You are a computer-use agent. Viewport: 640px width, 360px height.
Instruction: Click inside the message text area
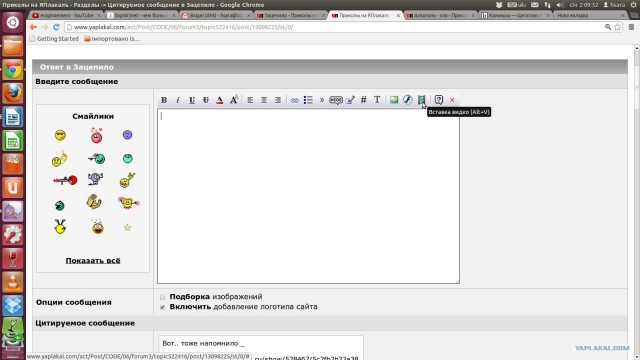coord(308,196)
